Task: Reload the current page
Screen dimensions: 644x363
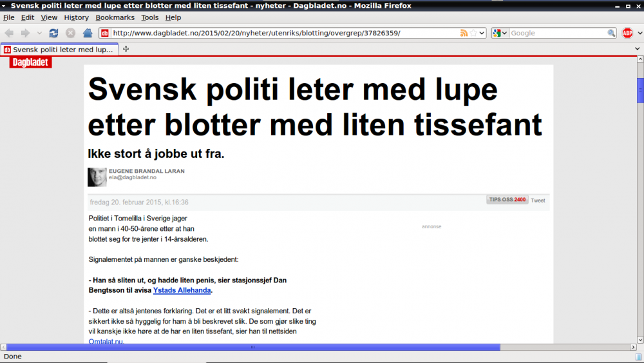Action: click(54, 33)
